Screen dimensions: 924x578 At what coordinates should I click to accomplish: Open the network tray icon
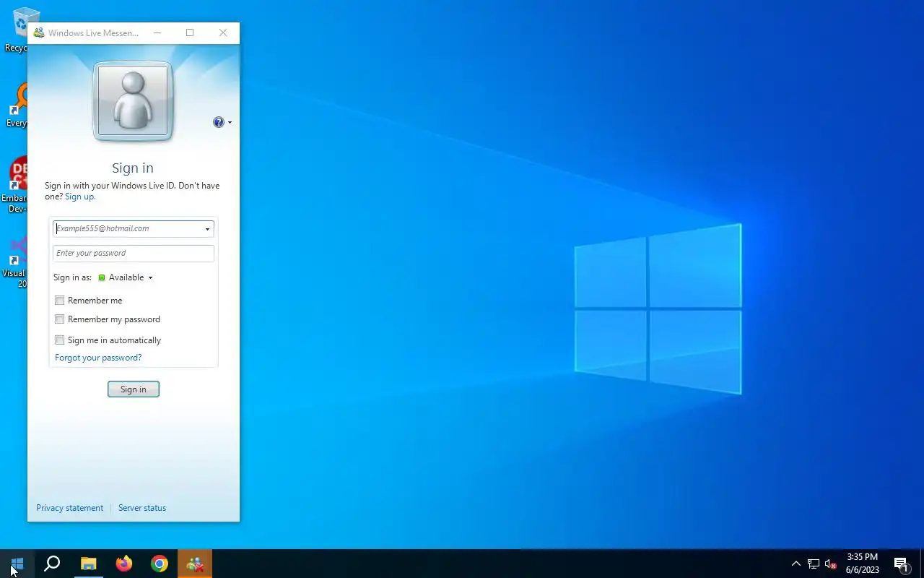tap(814, 564)
